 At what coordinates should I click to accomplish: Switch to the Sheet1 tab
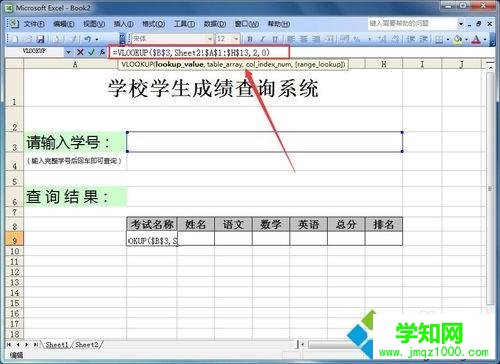click(x=57, y=344)
